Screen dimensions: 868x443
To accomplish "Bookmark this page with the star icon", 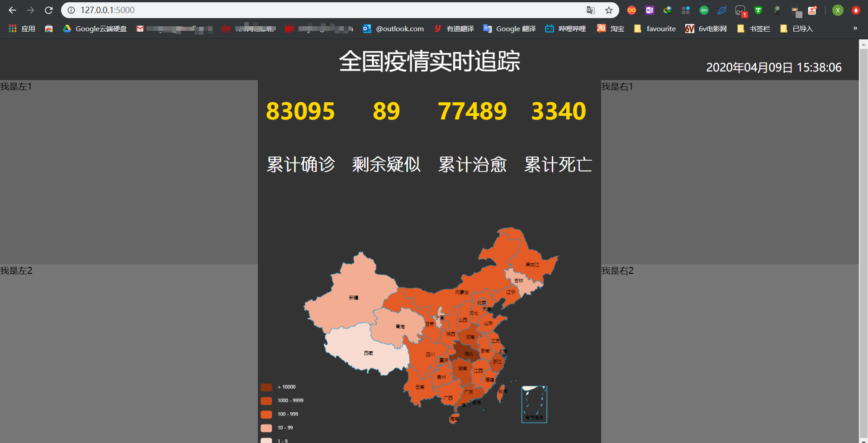I will click(x=609, y=10).
